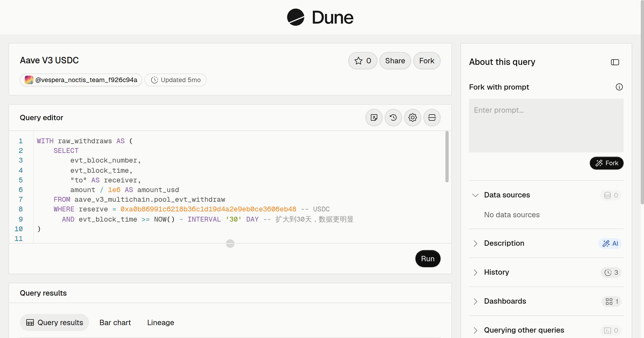The width and height of the screenshot is (644, 338).
Task: Click the black Fork with prompt button
Action: tap(606, 163)
